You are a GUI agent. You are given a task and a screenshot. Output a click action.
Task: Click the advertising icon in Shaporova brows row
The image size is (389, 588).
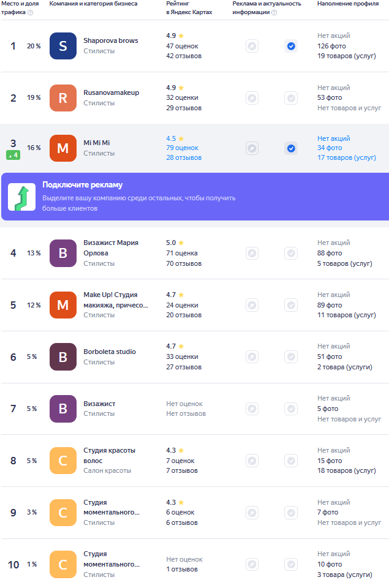tap(252, 46)
